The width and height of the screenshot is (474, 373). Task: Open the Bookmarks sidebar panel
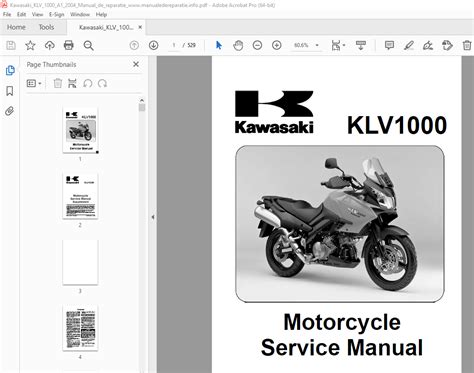(10, 91)
